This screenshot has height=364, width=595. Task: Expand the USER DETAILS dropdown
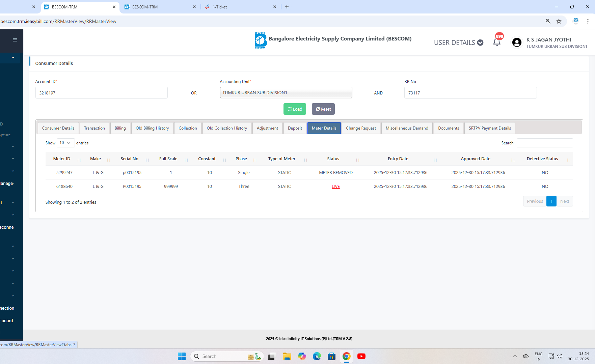pos(458,43)
